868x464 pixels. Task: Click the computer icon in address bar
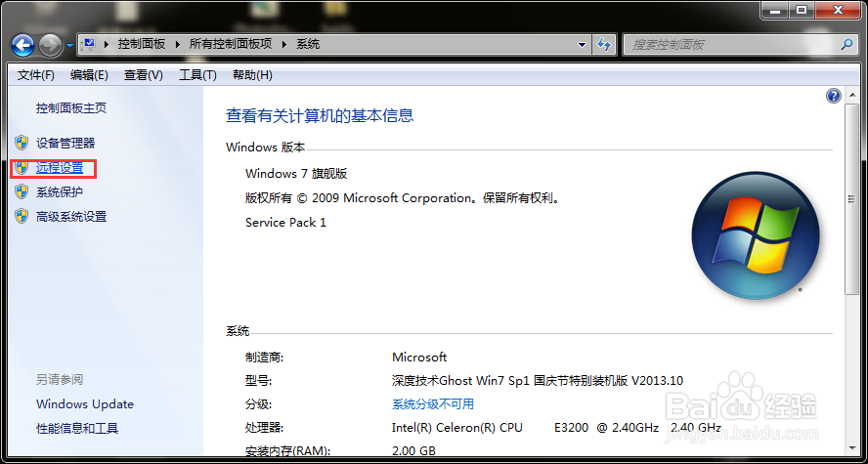coord(89,44)
